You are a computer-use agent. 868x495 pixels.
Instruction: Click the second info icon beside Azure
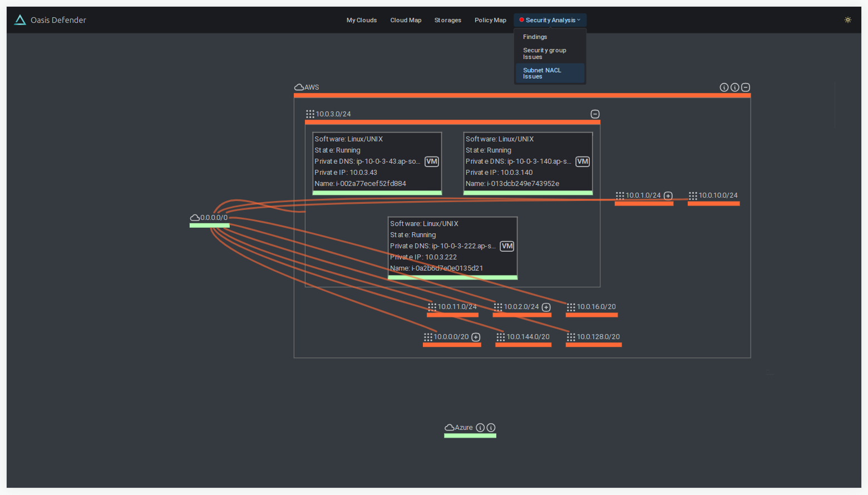(x=491, y=428)
